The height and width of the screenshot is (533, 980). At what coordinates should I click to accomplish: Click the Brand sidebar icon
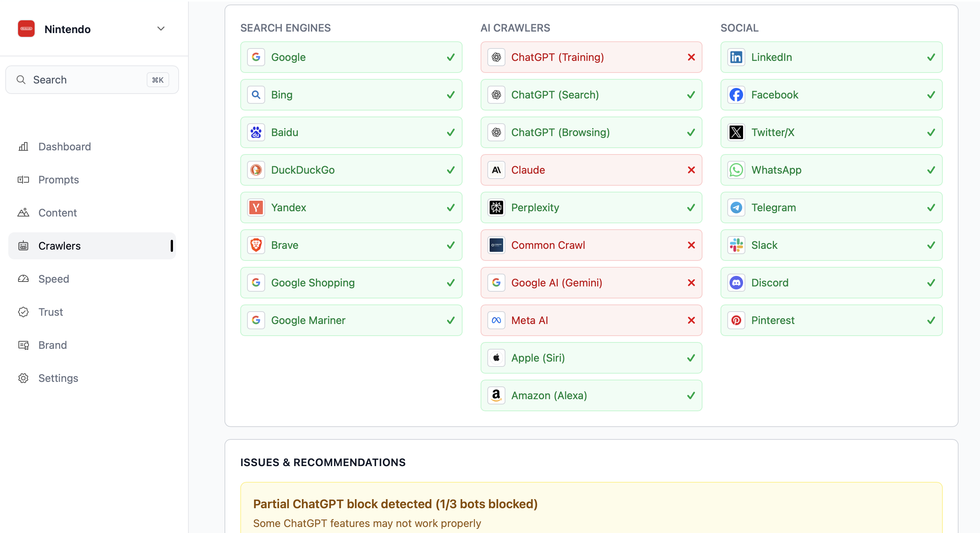click(x=23, y=345)
